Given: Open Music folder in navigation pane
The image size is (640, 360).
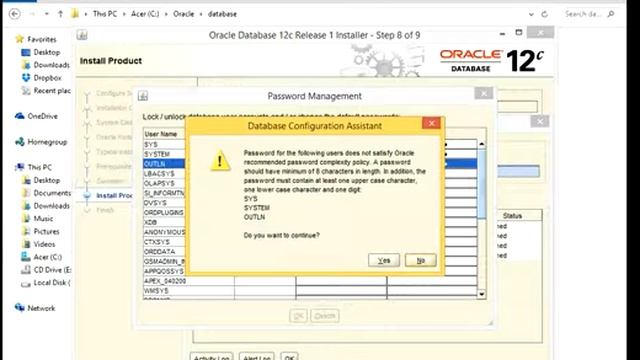Looking at the screenshot, I should 38,218.
